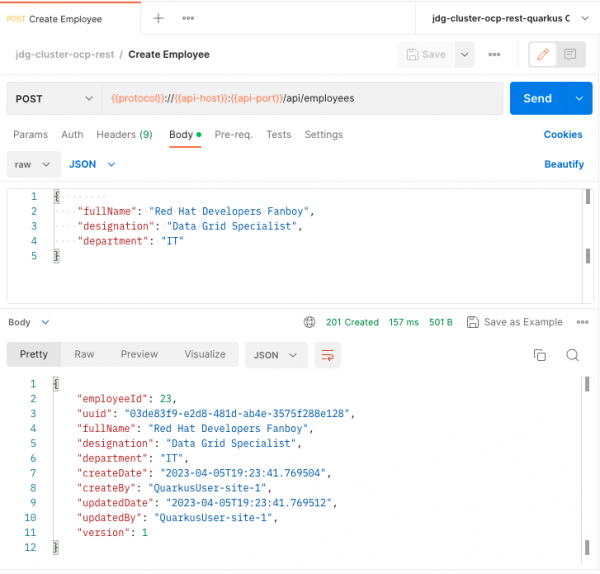
Task: Open the response more options dots
Action: point(582,322)
